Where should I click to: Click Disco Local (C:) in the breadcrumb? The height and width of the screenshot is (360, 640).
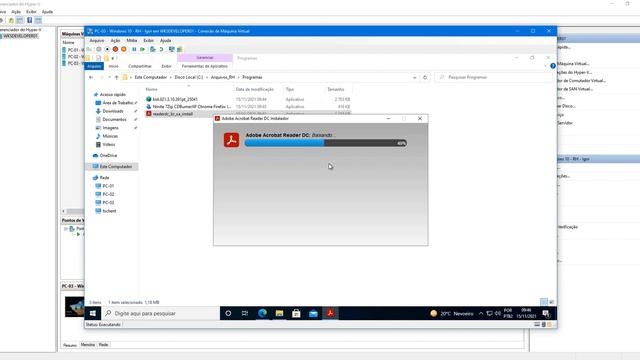(189, 77)
